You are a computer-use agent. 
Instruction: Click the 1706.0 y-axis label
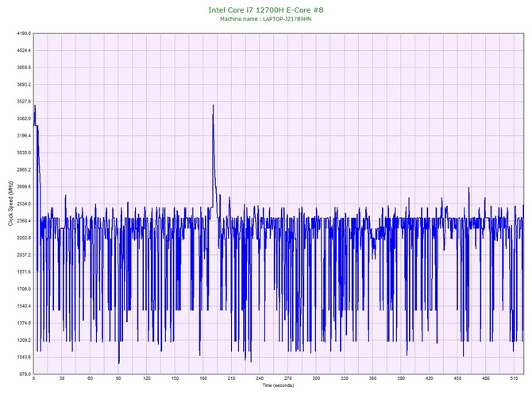(24, 289)
